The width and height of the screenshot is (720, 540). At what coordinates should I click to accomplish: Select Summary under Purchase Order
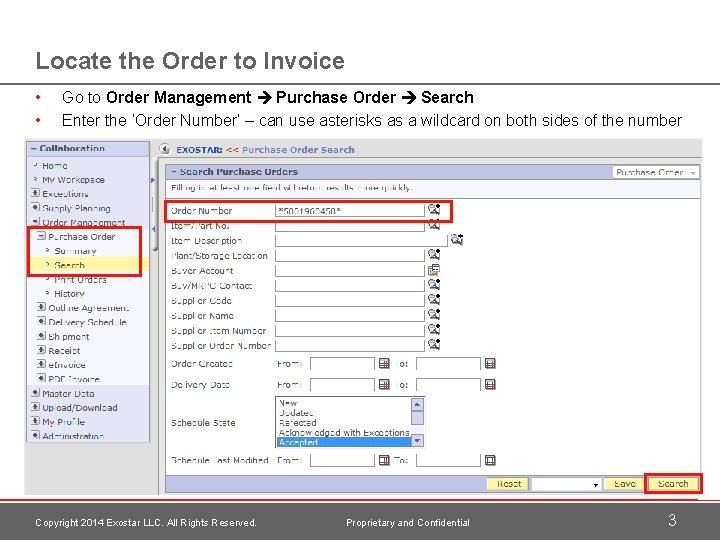tap(75, 251)
